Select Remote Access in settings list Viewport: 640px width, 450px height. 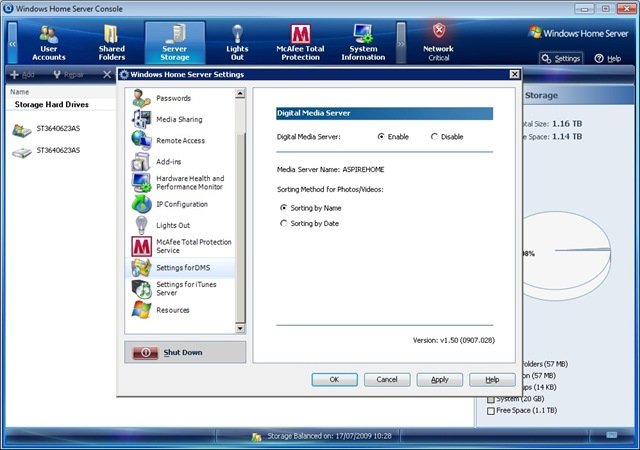point(180,140)
